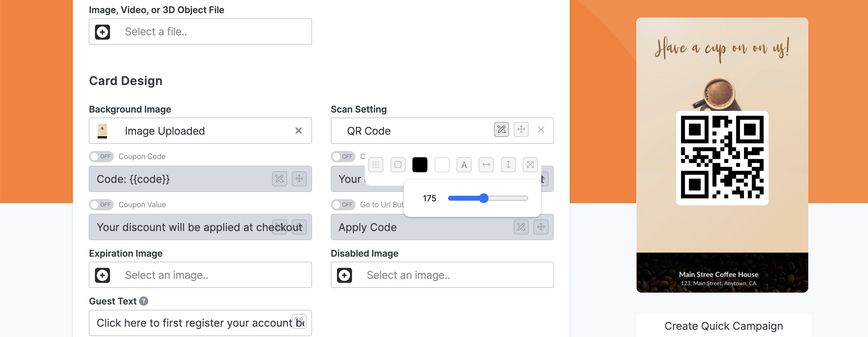
Task: Click the plus icon in the file selector
Action: click(x=103, y=32)
